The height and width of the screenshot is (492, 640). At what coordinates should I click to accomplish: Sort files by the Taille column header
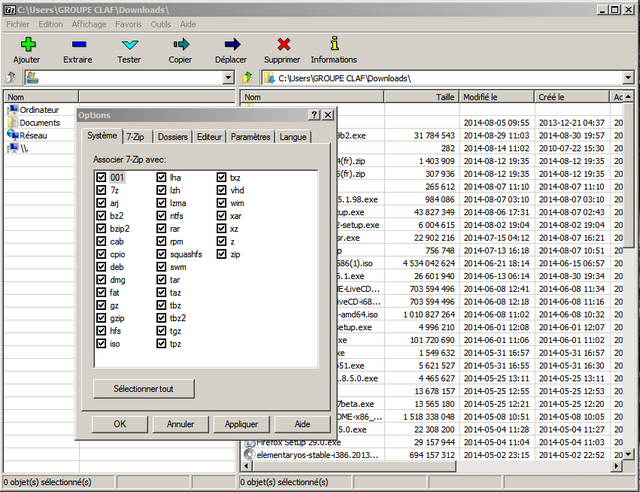445,97
